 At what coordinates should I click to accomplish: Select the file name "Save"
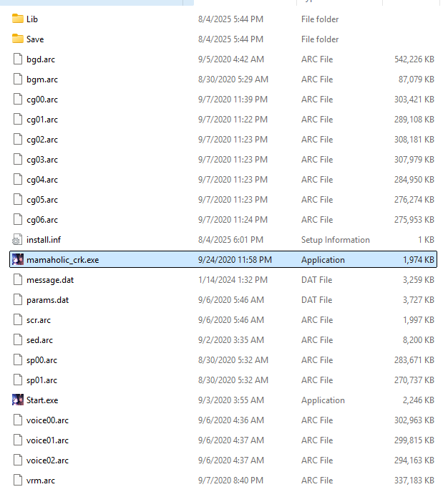pos(35,39)
